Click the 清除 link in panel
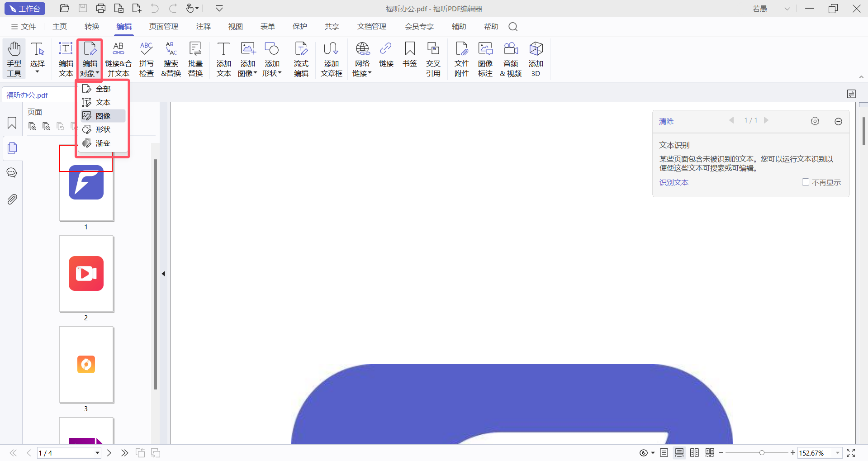 tap(666, 121)
